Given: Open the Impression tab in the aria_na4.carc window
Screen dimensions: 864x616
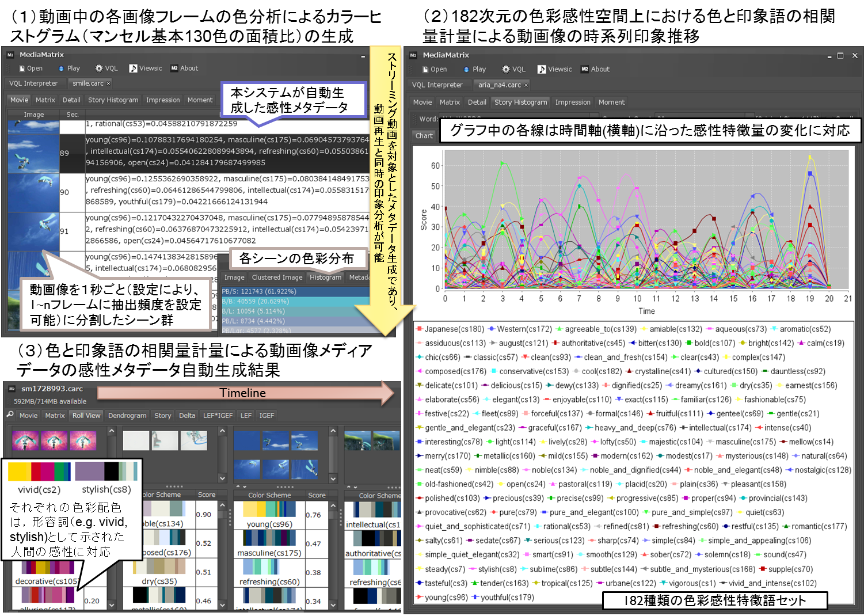Looking at the screenshot, I should pyautogui.click(x=572, y=102).
